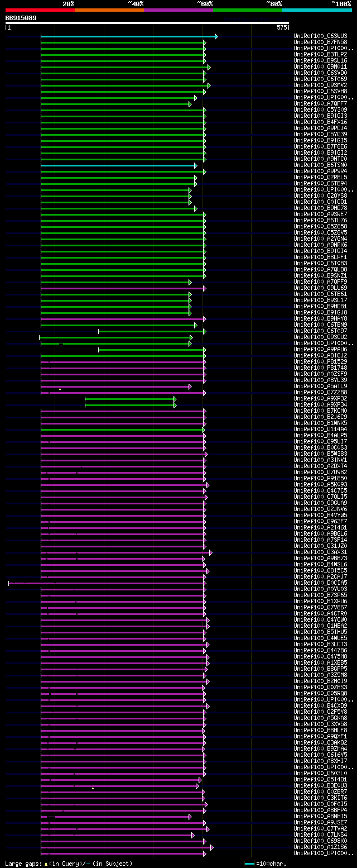The image size is (357, 868).
Task: Open the UniRef100_B7FN58 hit
Action: point(320,42)
